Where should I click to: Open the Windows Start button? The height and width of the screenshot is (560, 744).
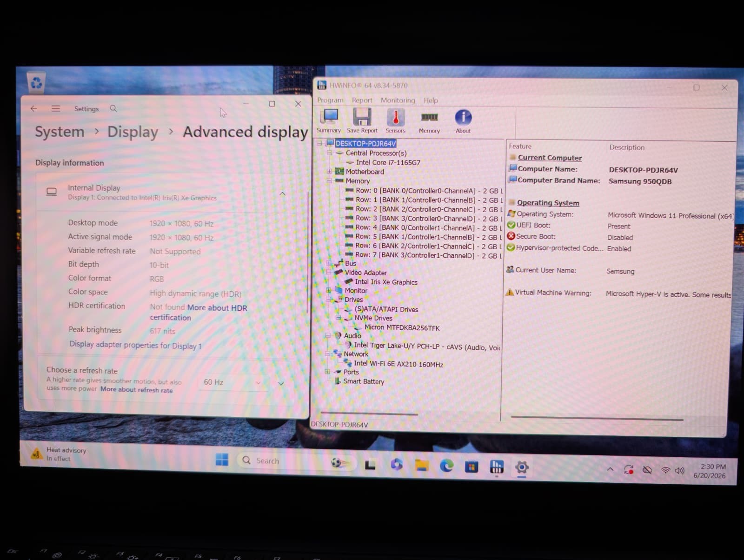point(222,460)
